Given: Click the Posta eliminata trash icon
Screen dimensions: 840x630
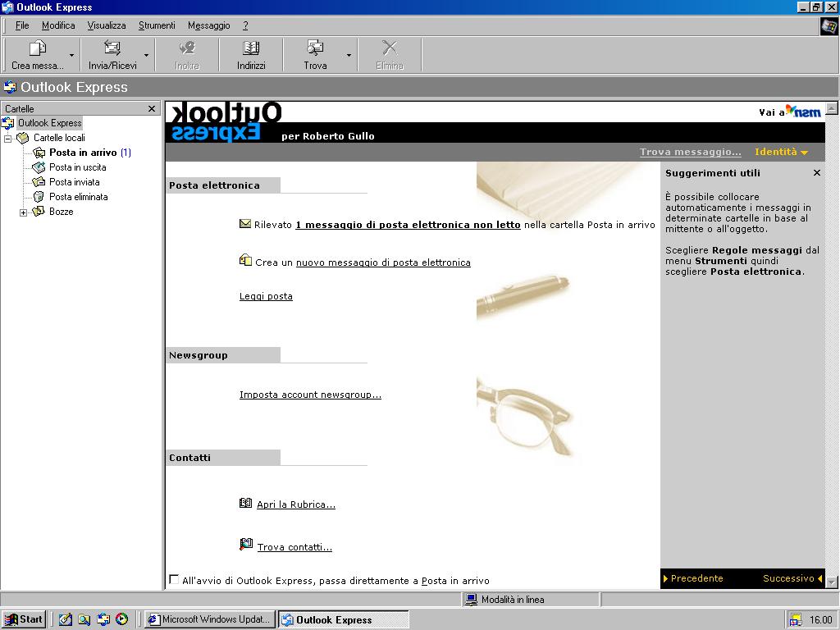Looking at the screenshot, I should pos(39,197).
